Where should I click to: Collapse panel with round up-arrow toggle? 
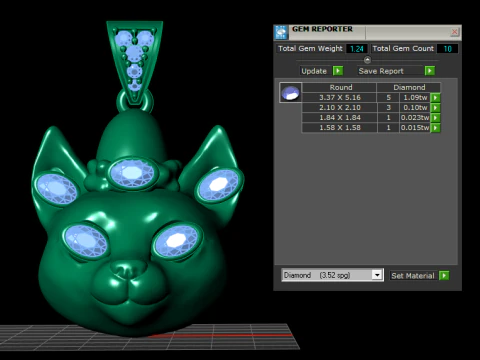click(367, 60)
